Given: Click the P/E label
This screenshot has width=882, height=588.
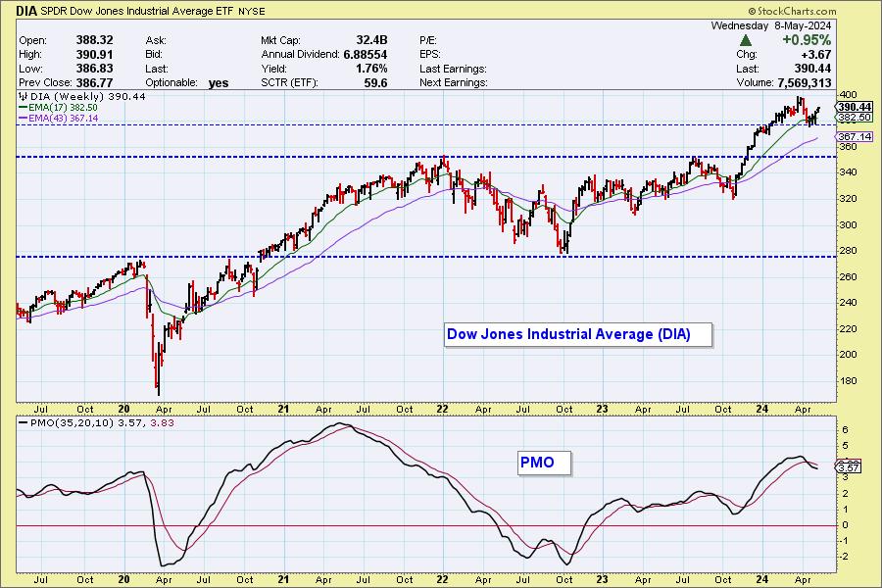Looking at the screenshot, I should click(x=428, y=40).
